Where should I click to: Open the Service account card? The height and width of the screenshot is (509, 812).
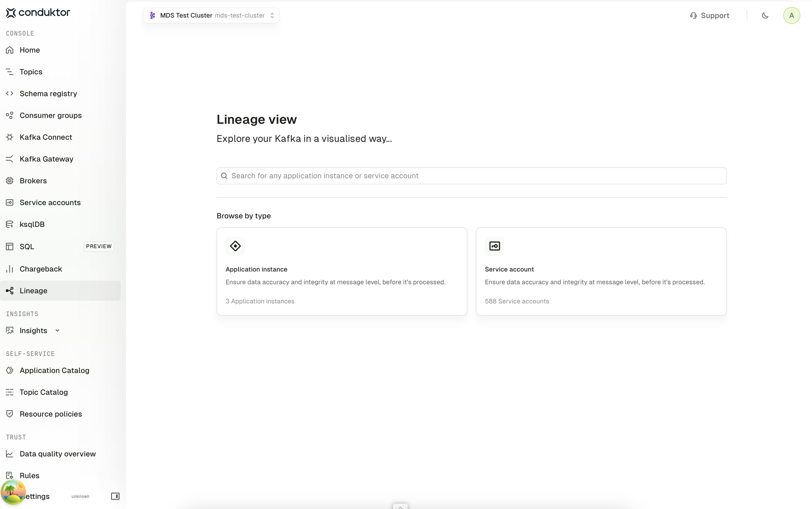pos(601,271)
